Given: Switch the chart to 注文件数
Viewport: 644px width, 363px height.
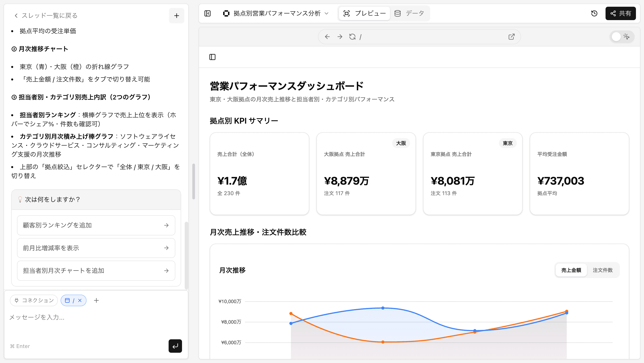Looking at the screenshot, I should coord(603,270).
